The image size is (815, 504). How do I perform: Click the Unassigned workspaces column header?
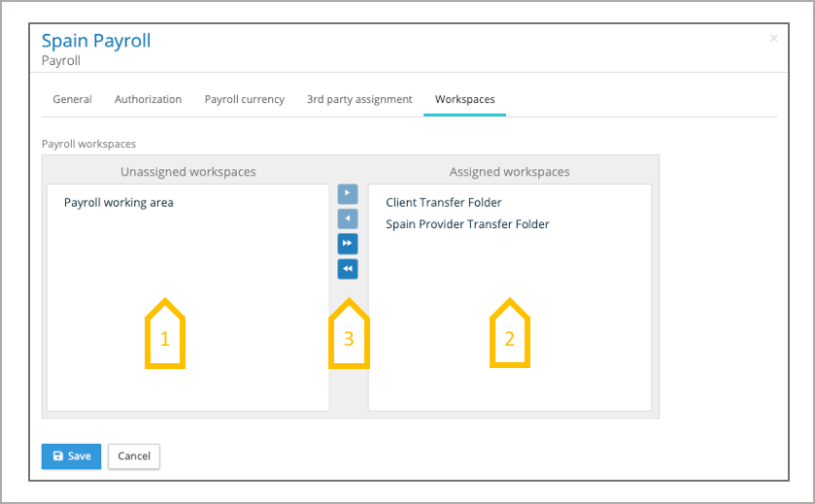187,172
